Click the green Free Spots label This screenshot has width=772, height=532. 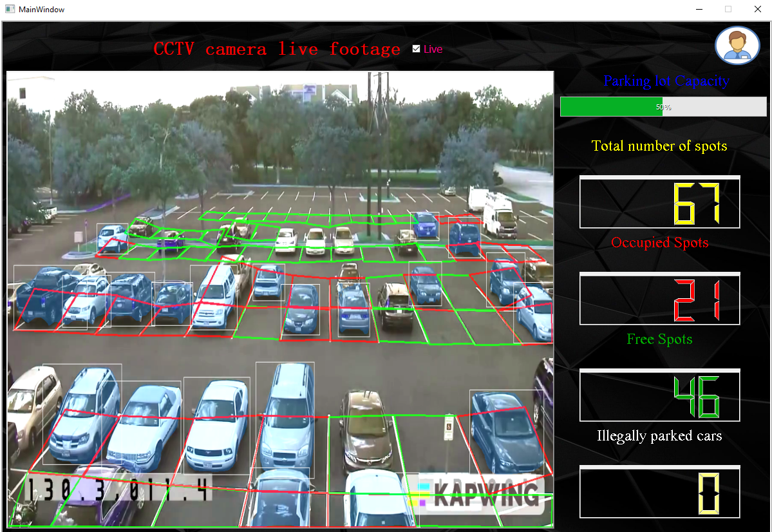coord(659,339)
